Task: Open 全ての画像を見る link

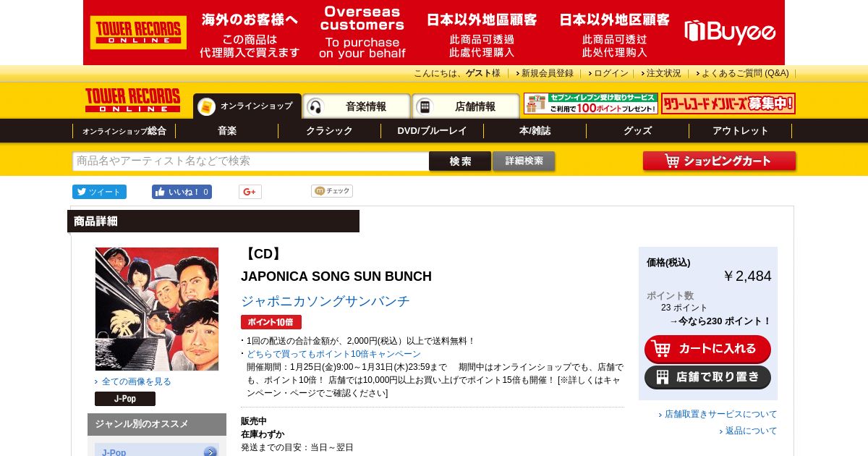Action: [x=137, y=381]
